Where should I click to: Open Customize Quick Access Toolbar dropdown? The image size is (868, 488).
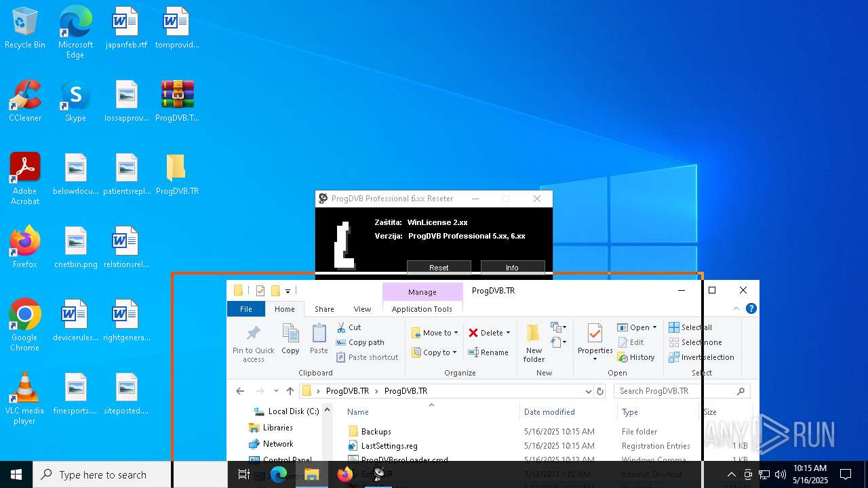(x=288, y=291)
